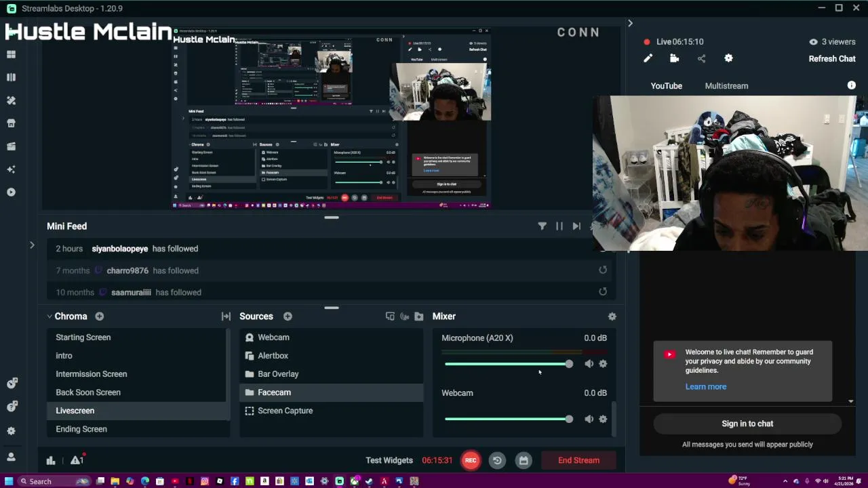Switch to the YouTube chat tab
Image resolution: width=868 pixels, height=488 pixels.
(x=667, y=86)
